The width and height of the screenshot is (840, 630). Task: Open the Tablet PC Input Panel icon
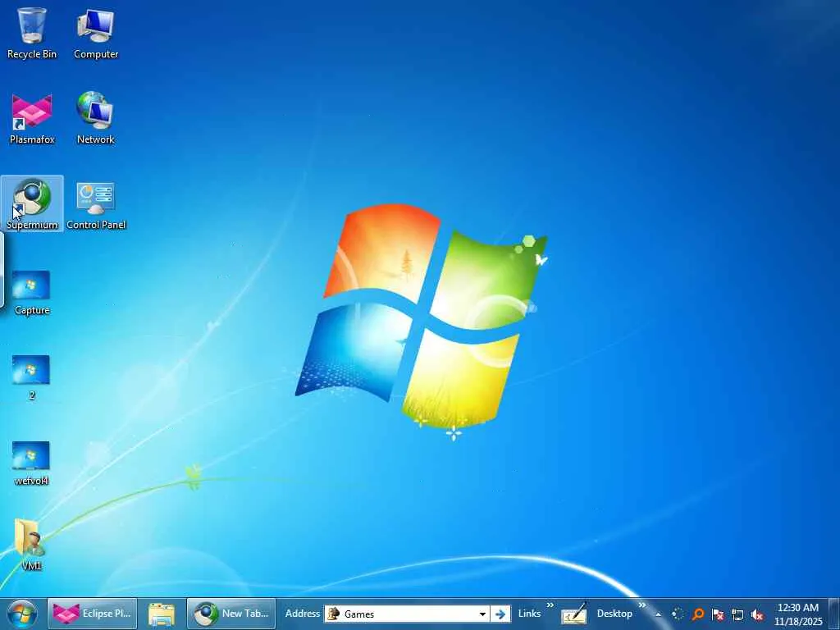tap(573, 614)
